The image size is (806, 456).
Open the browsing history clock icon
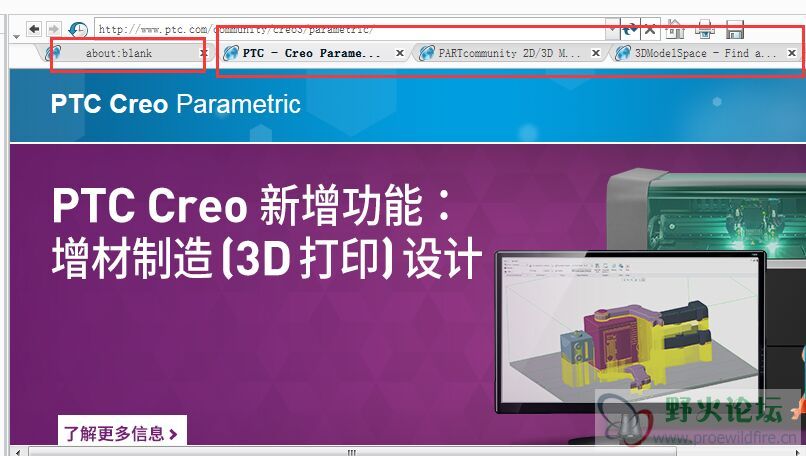[78, 29]
